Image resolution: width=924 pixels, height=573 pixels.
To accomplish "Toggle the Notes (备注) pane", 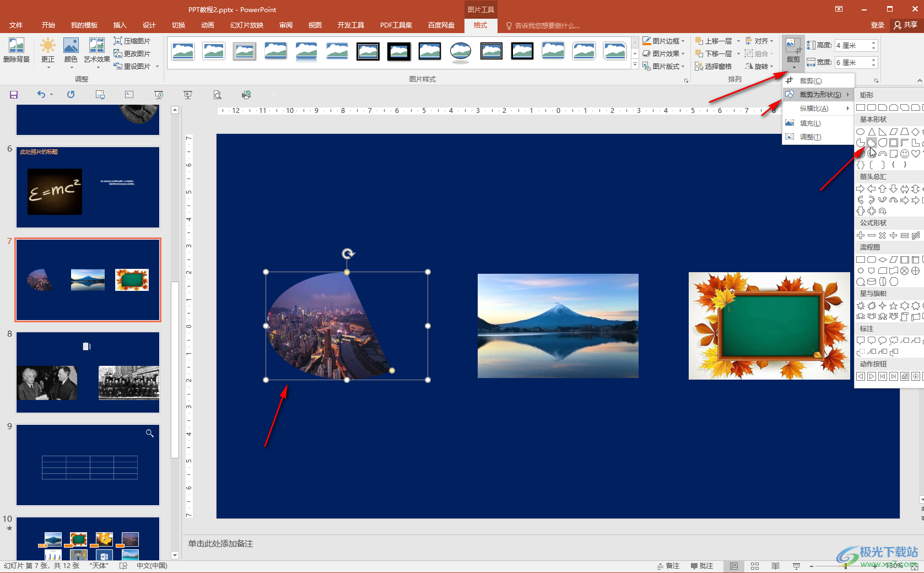I will click(x=668, y=566).
